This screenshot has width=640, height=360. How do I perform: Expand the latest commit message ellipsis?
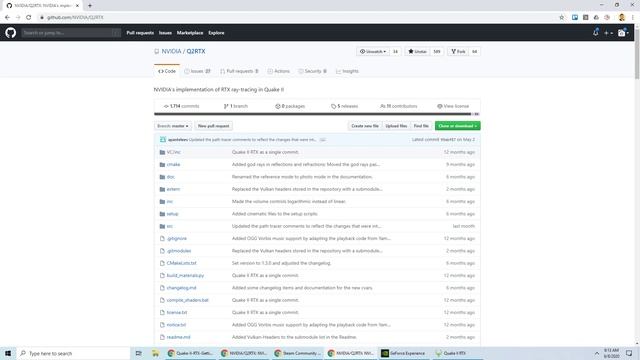click(322, 140)
